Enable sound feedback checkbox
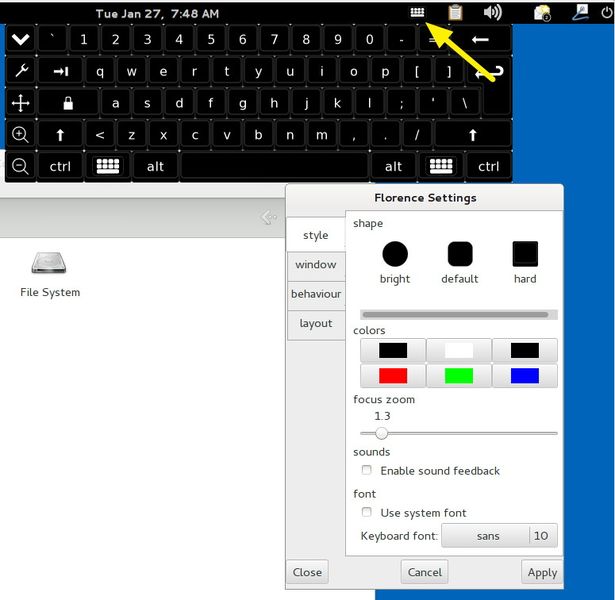 point(367,470)
